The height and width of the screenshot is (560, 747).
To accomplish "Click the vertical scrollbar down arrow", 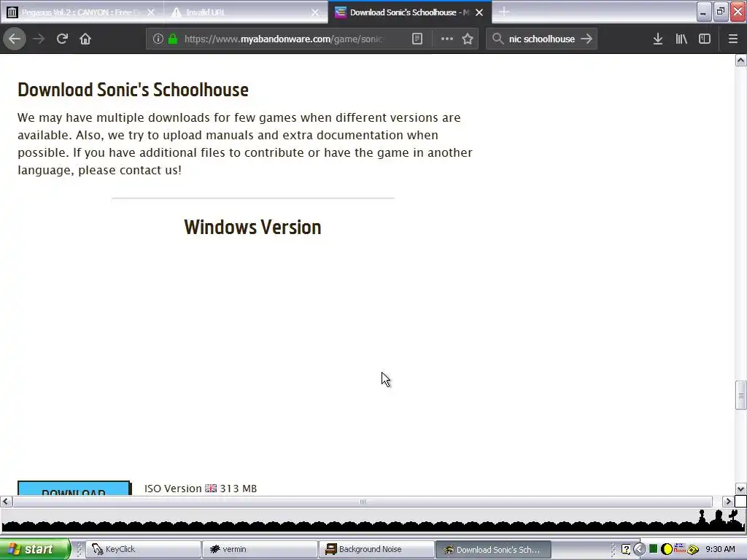I will click(741, 489).
